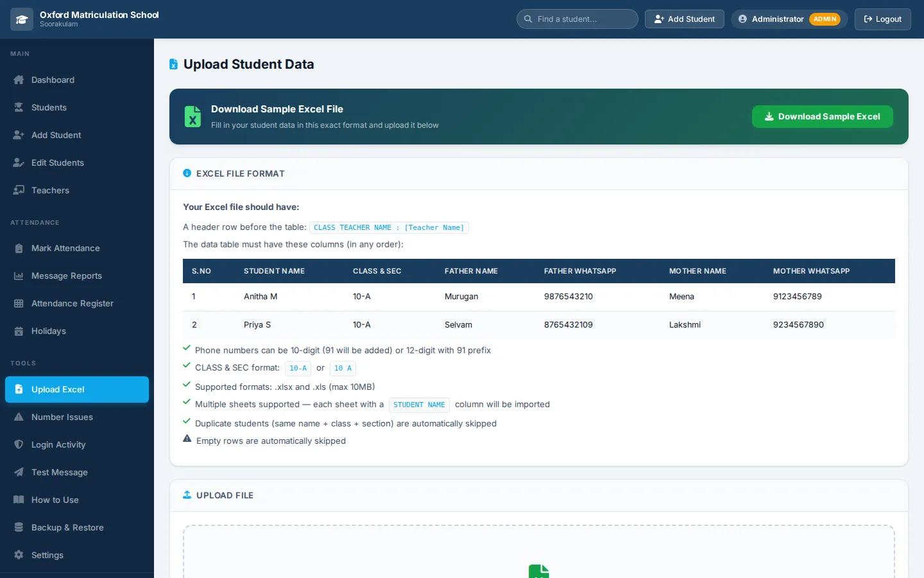
Task: Open Login Activity page
Action: (77, 444)
